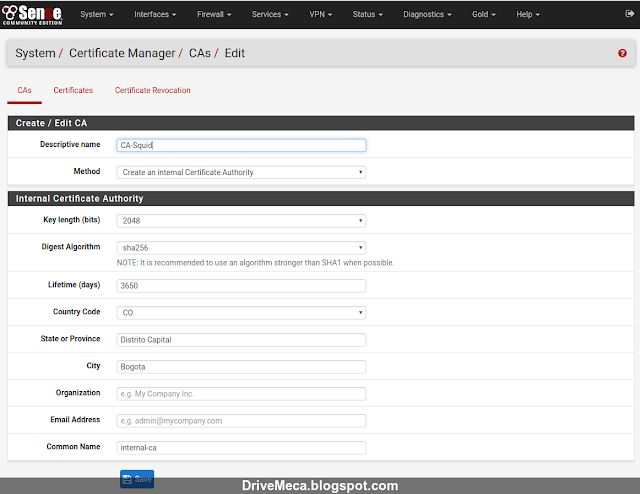Click the Edit breadcrumb link
Screen dimensions: 640x494
tap(235, 53)
